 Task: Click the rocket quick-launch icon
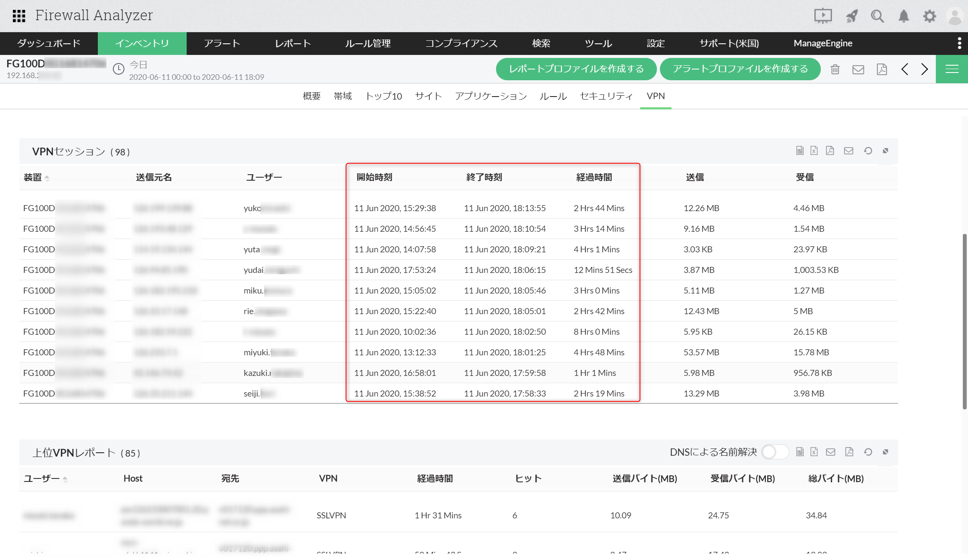coord(852,16)
